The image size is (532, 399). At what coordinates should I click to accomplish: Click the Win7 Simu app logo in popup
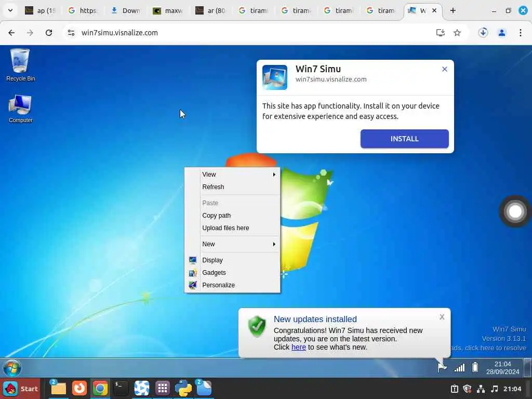pos(275,77)
